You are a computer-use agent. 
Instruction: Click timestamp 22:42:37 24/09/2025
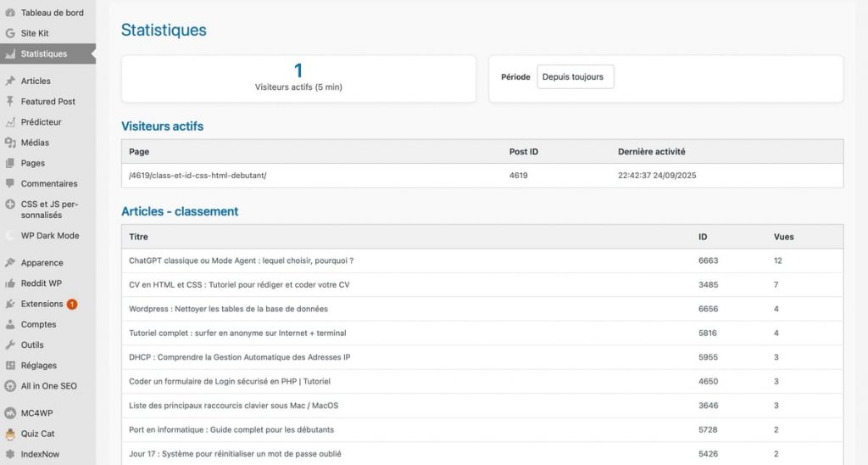pos(657,175)
